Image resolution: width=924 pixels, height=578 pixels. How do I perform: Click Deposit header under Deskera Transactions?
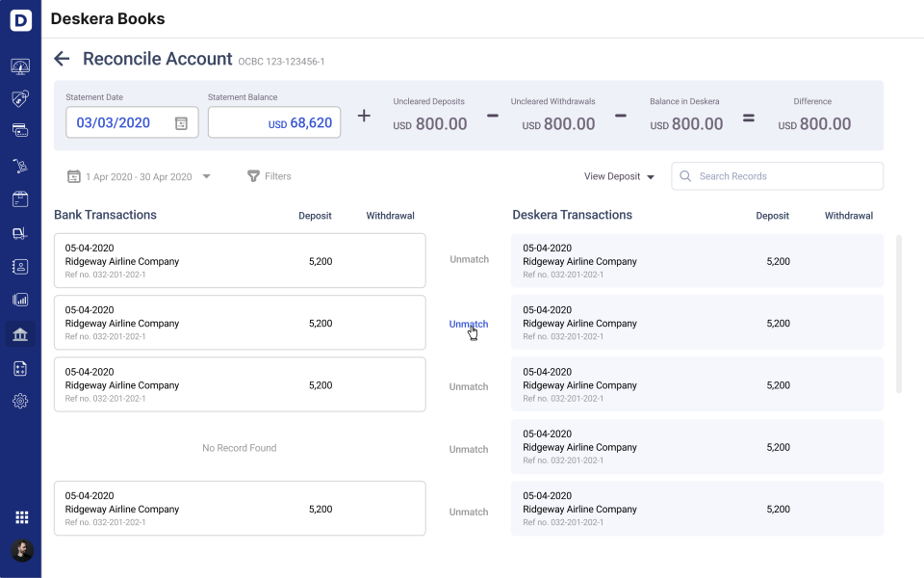[x=772, y=216]
